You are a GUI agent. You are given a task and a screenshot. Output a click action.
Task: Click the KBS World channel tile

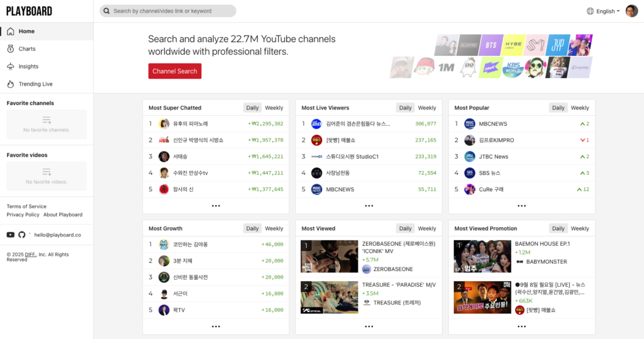[x=513, y=67]
